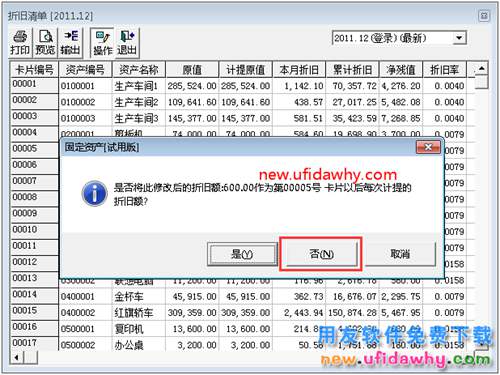Select card row 00012

tap(34, 262)
